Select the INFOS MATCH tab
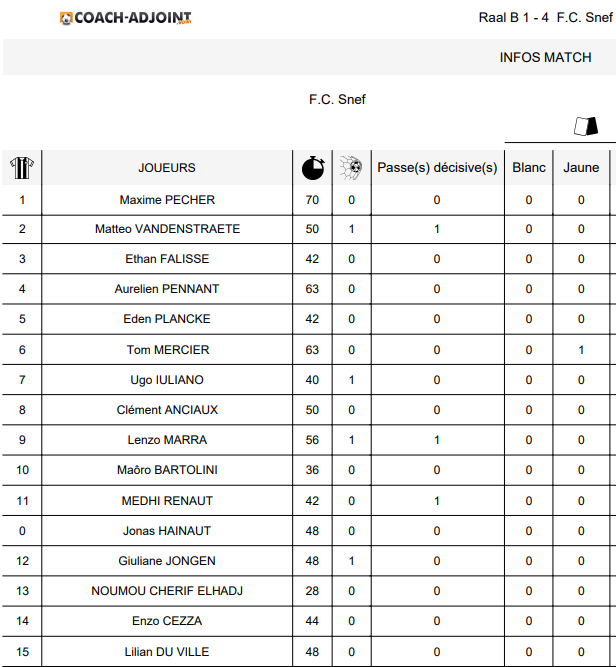Image resolution: width=616 pixels, height=667 pixels. pos(546,58)
